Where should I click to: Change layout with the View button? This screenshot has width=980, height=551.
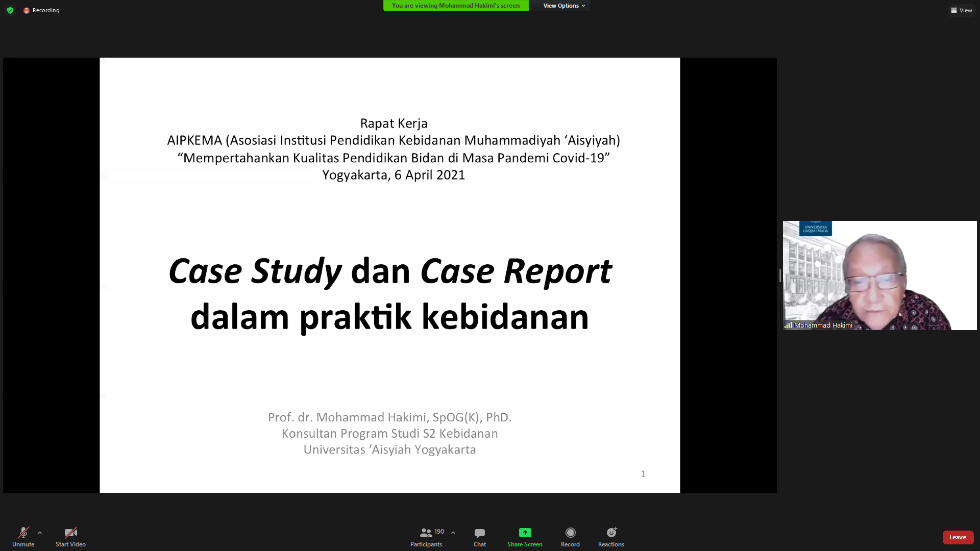962,10
